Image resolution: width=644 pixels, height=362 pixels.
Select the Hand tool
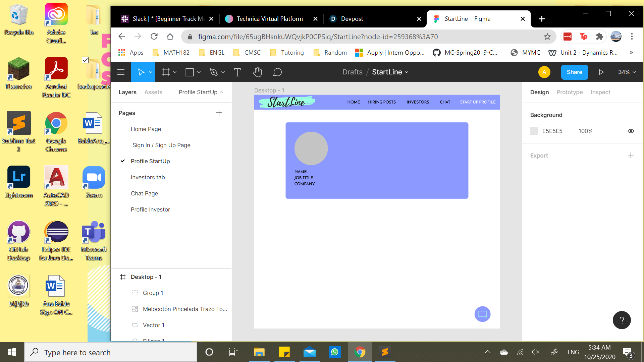[257, 72]
